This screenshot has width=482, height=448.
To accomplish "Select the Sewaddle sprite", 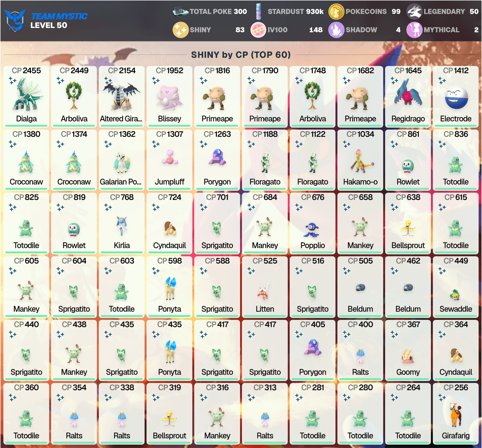I will pos(455,295).
